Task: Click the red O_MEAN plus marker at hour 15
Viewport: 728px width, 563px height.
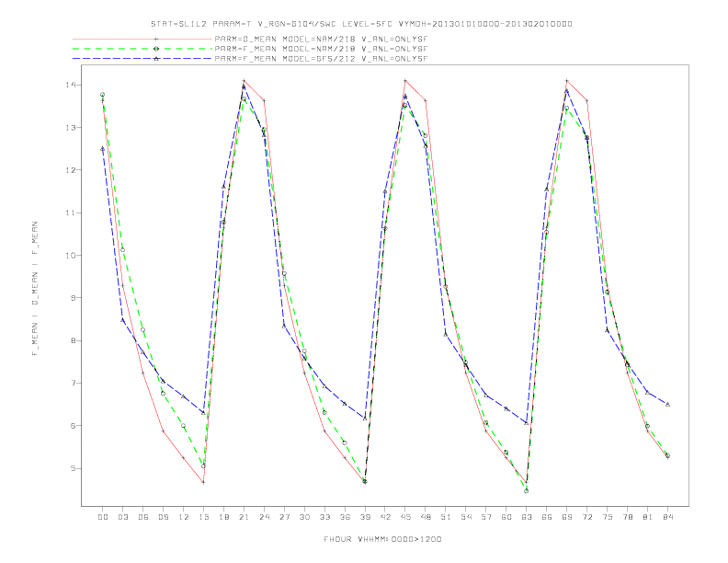Action: (203, 482)
